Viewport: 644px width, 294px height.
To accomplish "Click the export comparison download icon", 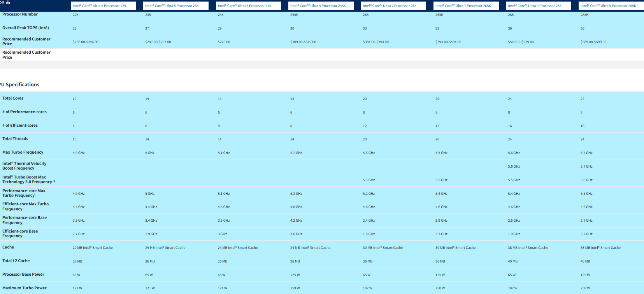I will (x=8, y=2).
